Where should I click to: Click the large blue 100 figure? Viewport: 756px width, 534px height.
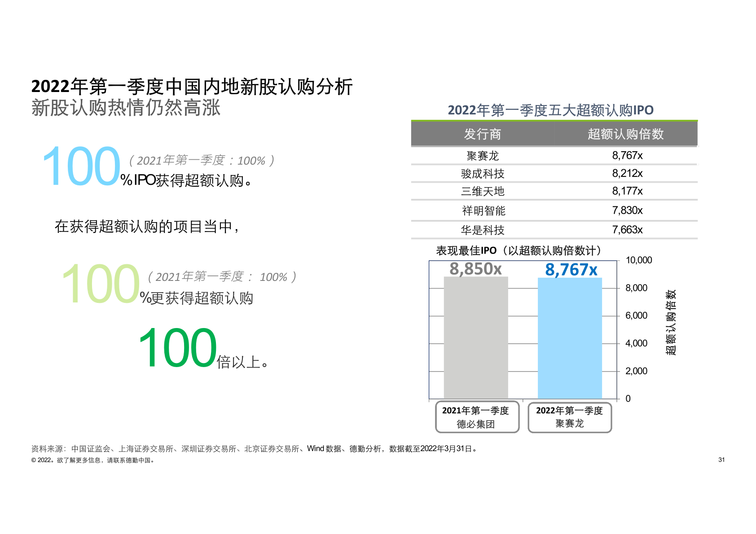coord(81,167)
